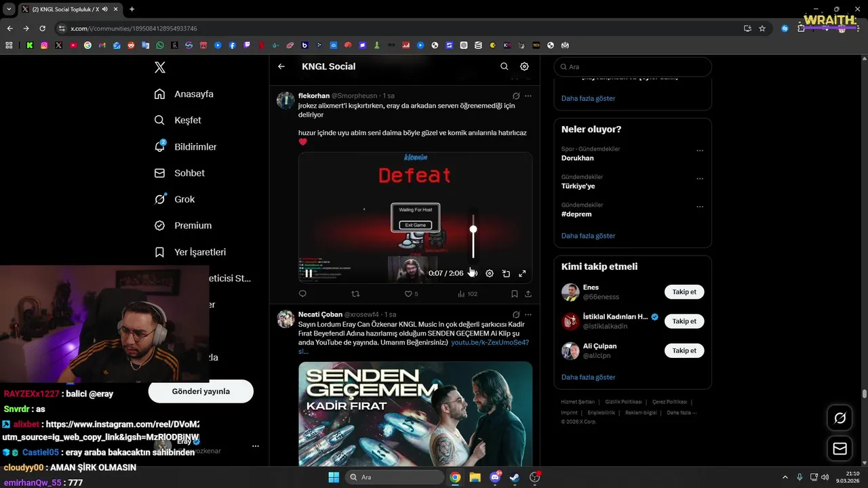Open Daha fazla footer link
This screenshot has width=868, height=488.
point(682,412)
